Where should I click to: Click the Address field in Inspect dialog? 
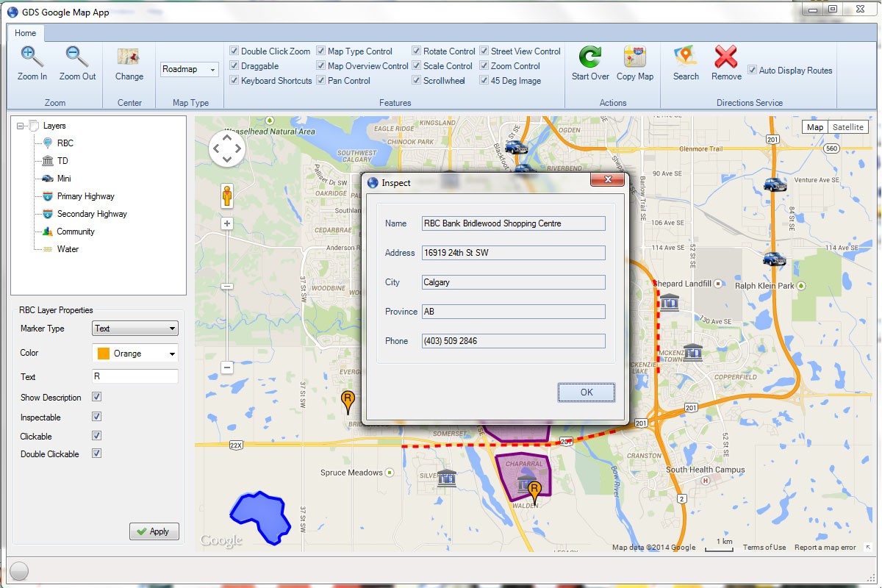pyautogui.click(x=514, y=253)
